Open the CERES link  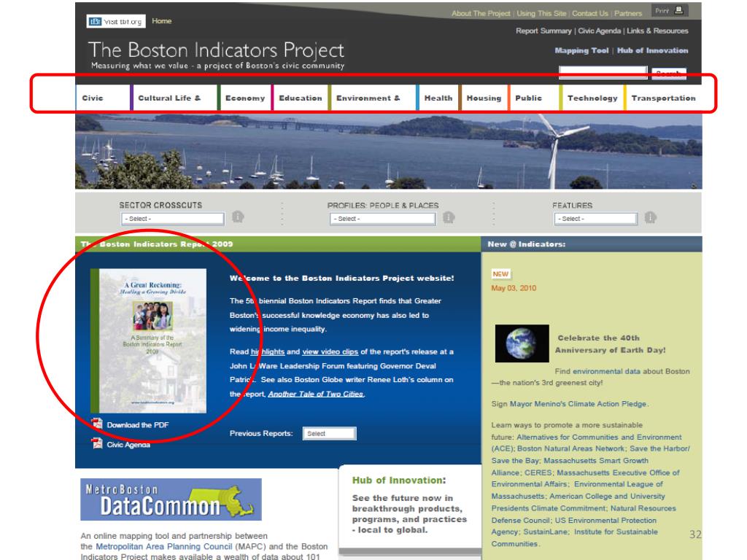click(x=538, y=472)
